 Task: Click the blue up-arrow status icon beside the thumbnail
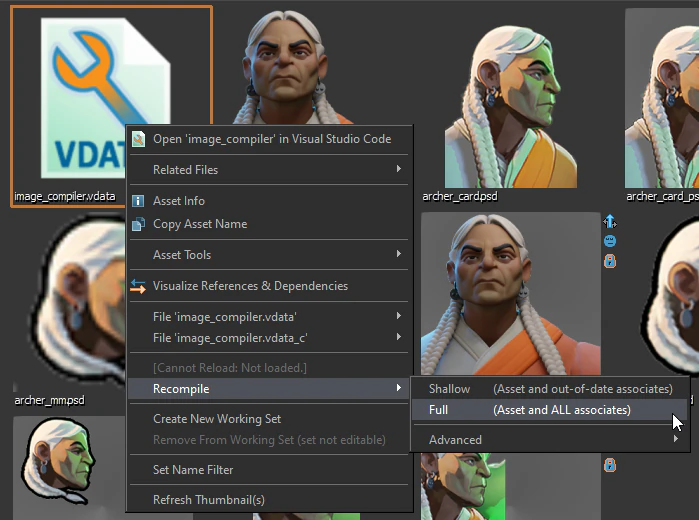610,222
